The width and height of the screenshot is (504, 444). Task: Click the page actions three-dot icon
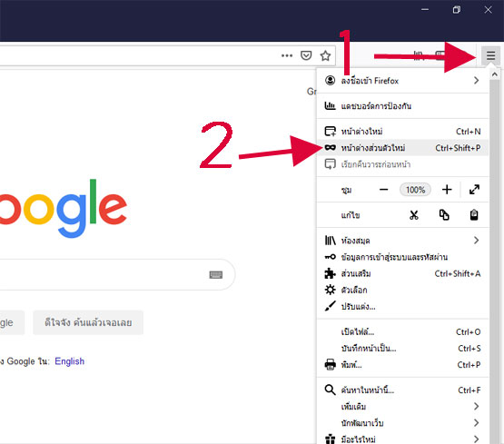pos(287,55)
